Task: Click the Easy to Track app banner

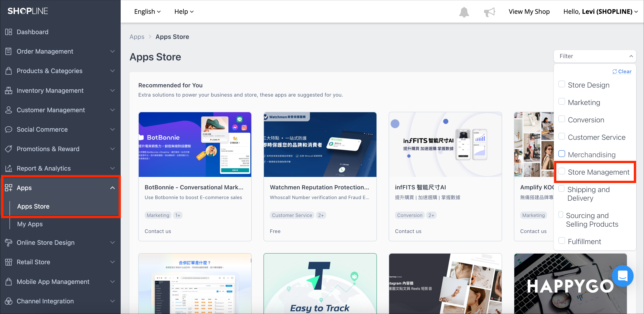Action: 320,283
